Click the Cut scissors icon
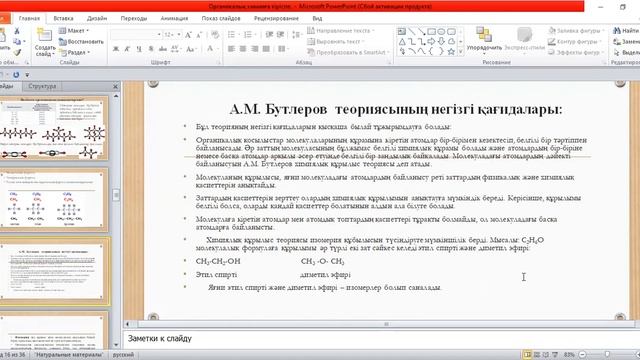Screen dimensions: 640x360 pos(17,31)
